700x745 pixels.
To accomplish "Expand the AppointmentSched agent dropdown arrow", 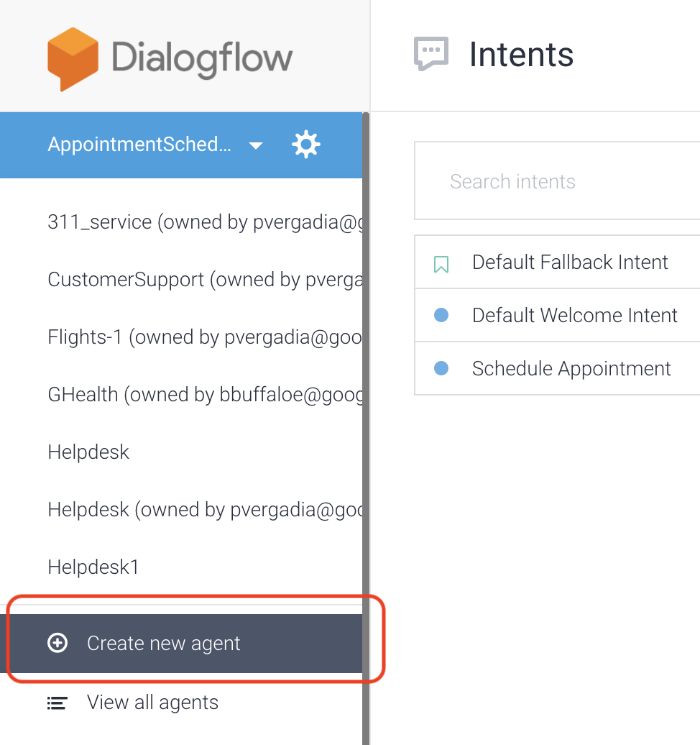I will pyautogui.click(x=255, y=146).
